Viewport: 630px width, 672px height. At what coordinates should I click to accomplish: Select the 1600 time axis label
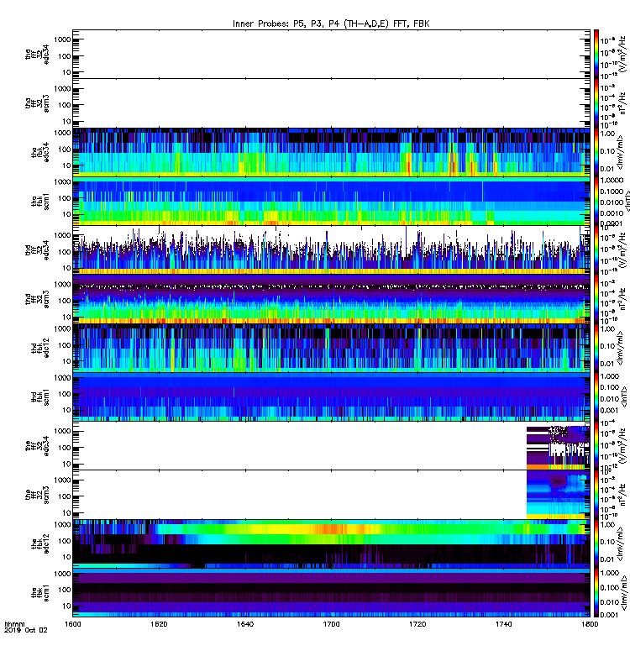[x=72, y=624]
